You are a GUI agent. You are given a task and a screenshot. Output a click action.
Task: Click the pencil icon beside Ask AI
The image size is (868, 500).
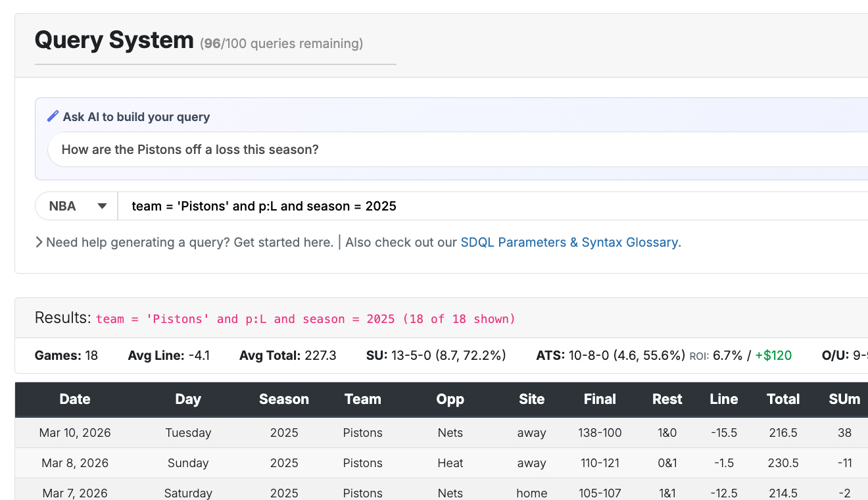(x=53, y=115)
